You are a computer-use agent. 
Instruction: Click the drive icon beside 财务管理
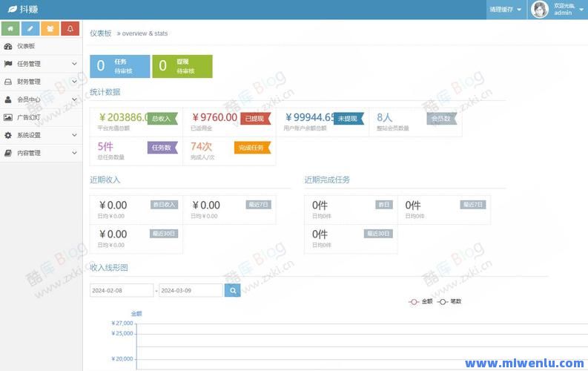[8, 82]
